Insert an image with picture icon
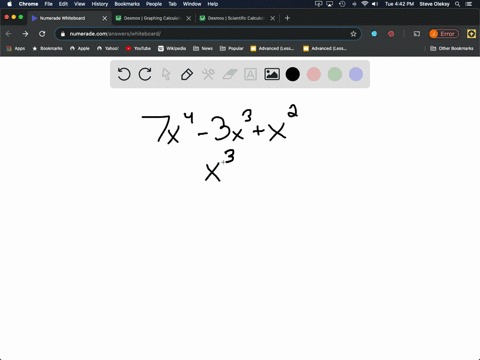This screenshot has width=480, height=360. [272, 74]
